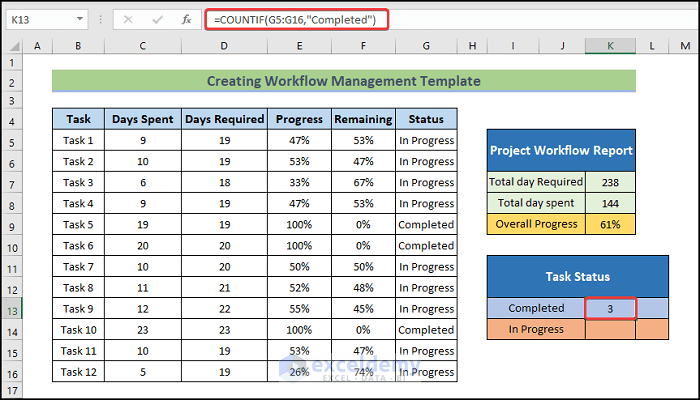The image size is (700, 400).
Task: Select the Total day Required label
Action: 536,182
